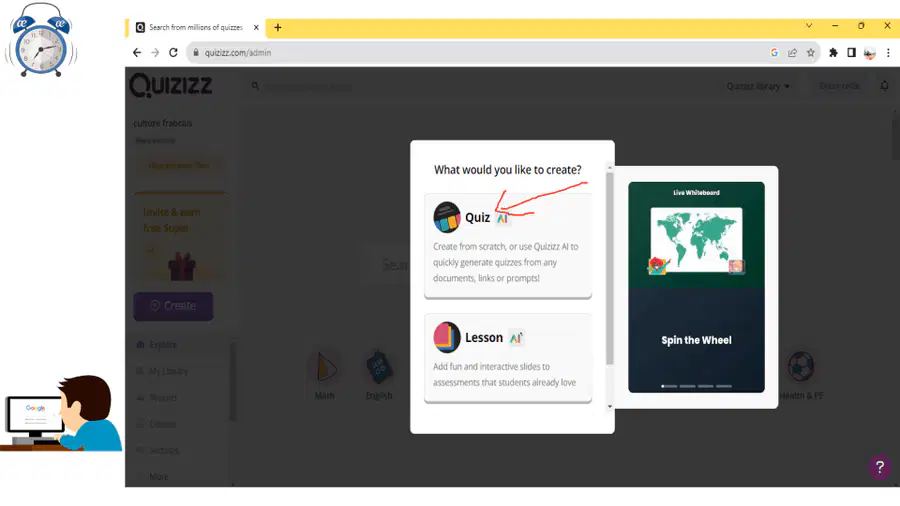
Task: Click the Invite & earn free Super banner
Action: coord(180,236)
